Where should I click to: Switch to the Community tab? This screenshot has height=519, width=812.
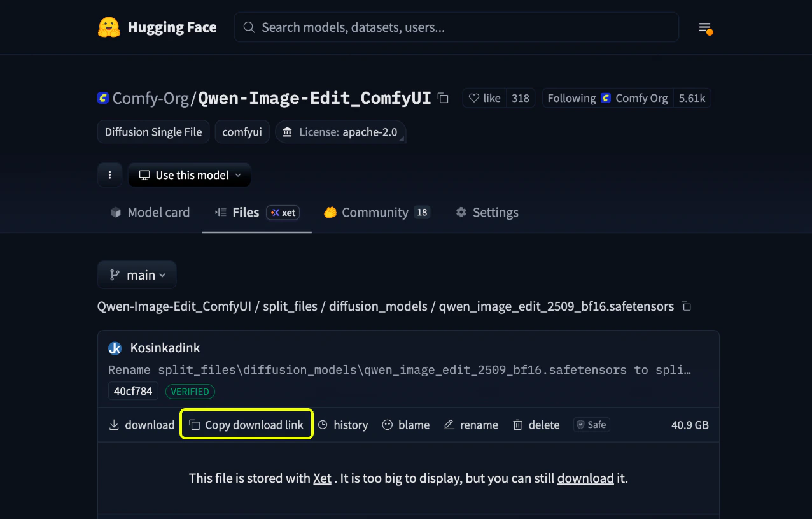pyautogui.click(x=376, y=212)
